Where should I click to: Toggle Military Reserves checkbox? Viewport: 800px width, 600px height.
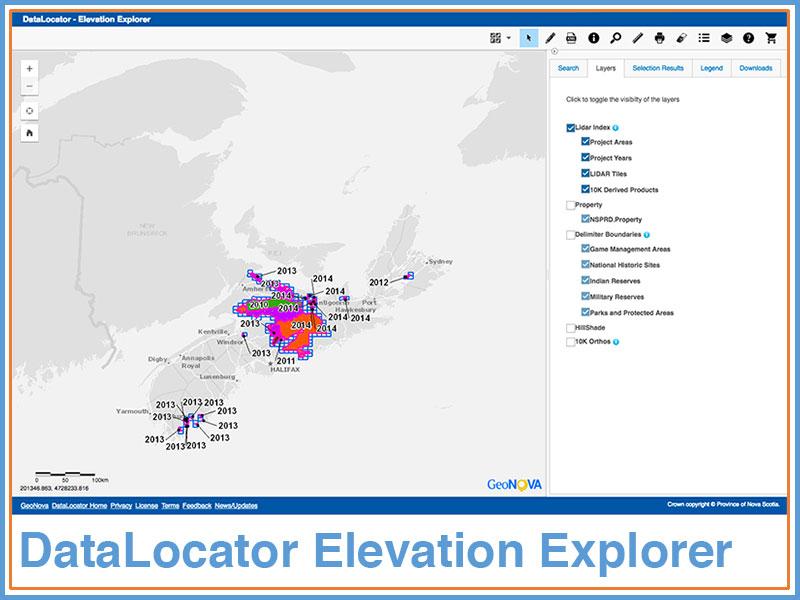[586, 296]
